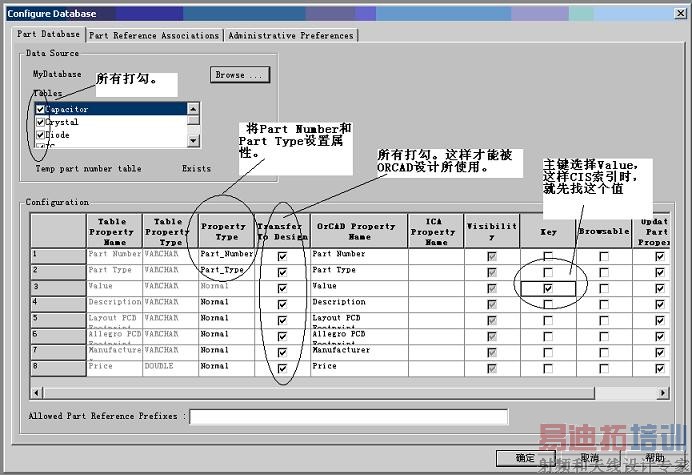Close the Configure Database dialog
The width and height of the screenshot is (692, 475).
[x=680, y=13]
